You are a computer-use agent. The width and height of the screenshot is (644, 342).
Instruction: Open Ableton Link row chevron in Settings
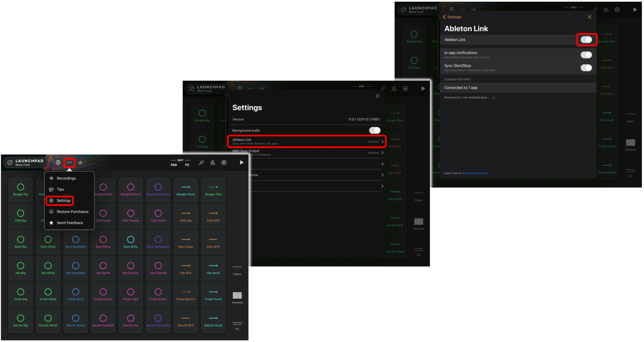coord(382,142)
